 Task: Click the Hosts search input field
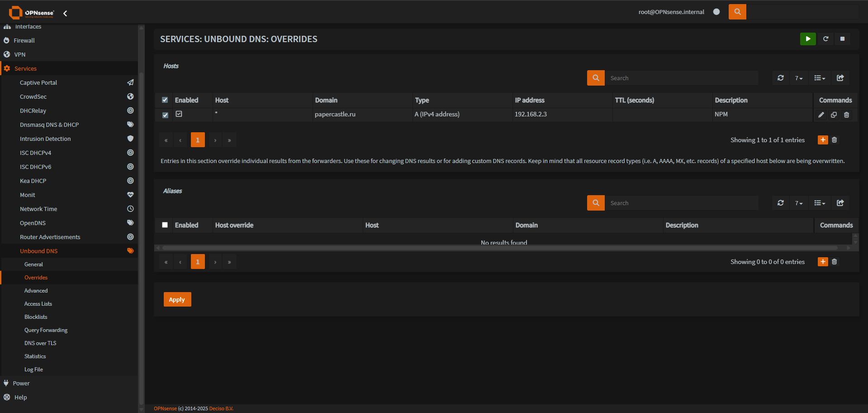tap(682, 78)
